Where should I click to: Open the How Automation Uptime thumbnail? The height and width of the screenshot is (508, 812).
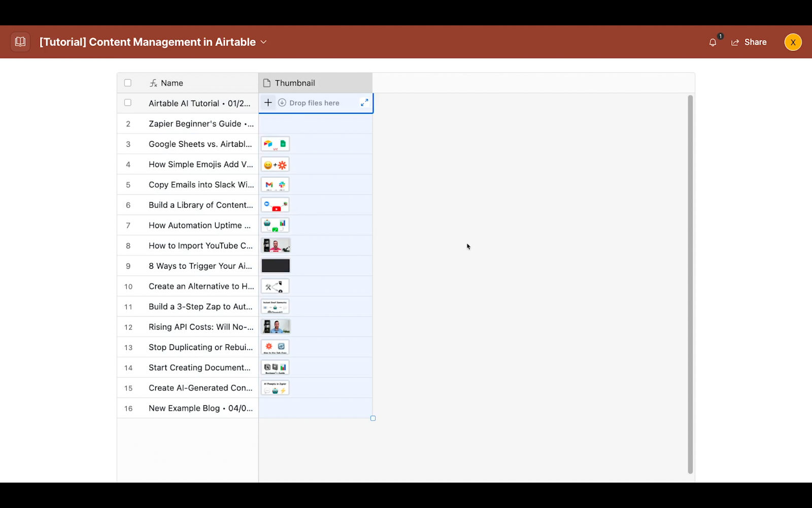click(276, 225)
